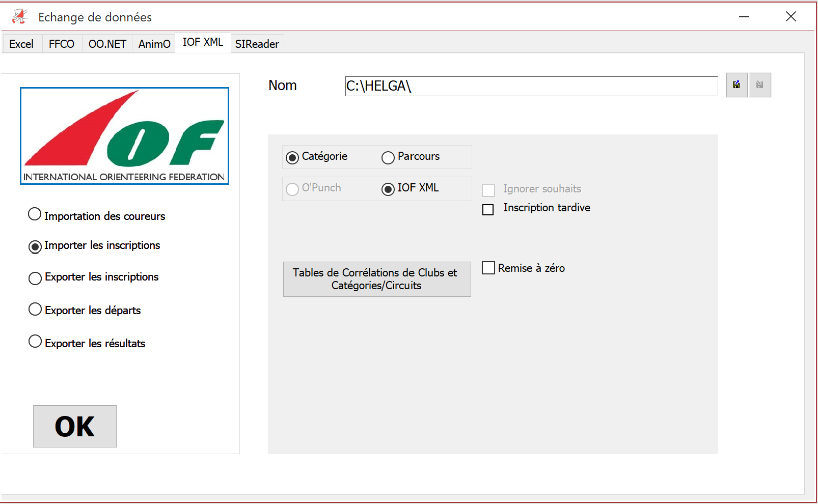Enable the Inscription tardive checkbox
This screenshot has height=504, width=818.
[488, 210]
